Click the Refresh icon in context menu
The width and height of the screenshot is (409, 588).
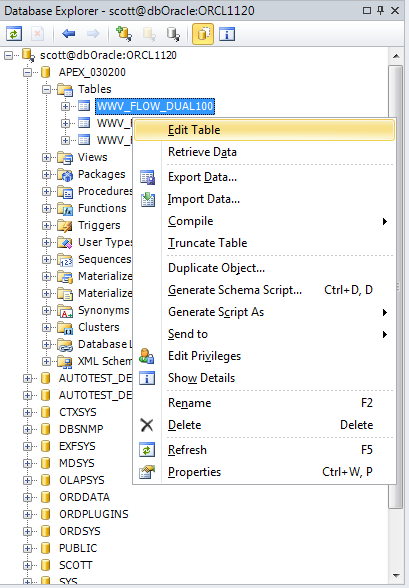tap(147, 450)
